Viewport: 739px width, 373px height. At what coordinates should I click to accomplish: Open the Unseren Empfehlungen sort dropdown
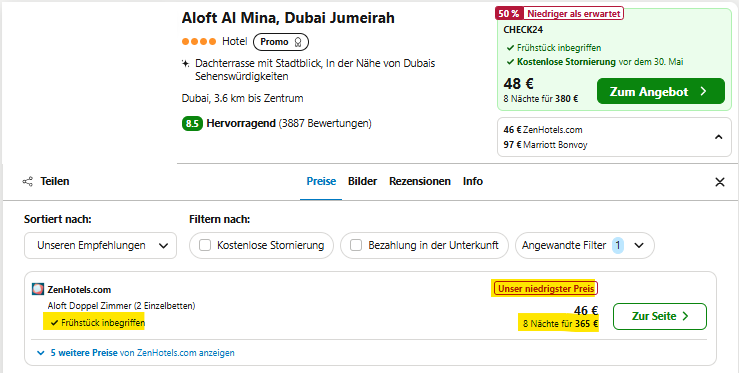point(100,245)
